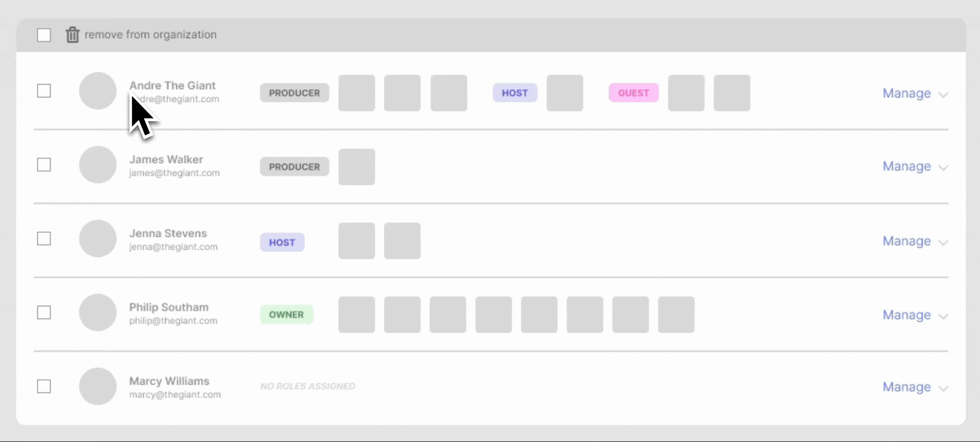Select the green OWNER role badge

286,314
